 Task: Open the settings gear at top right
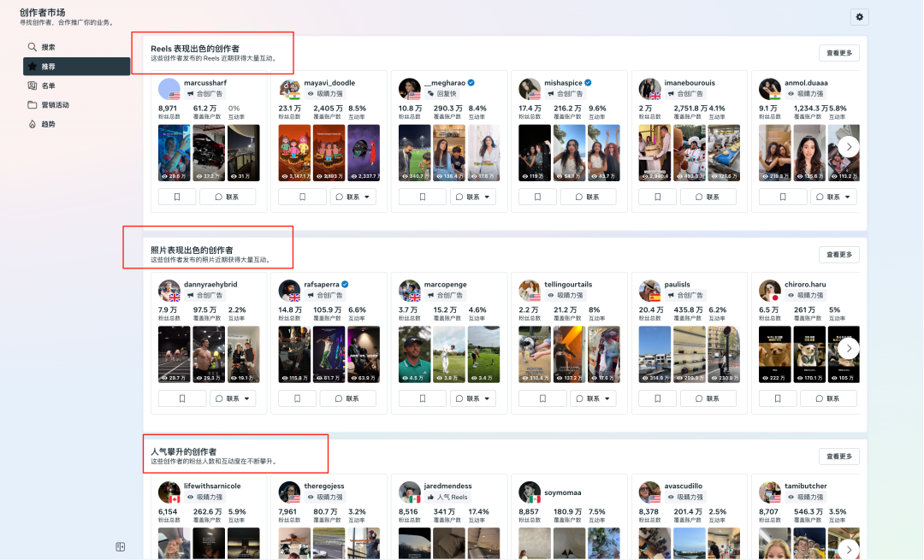coord(859,16)
